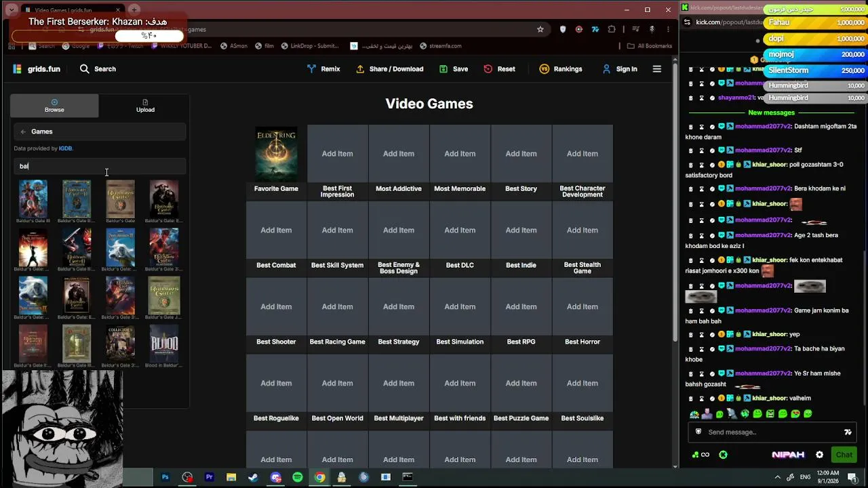Add item for Best Puzzle Game
The image size is (868, 488).
(521, 384)
